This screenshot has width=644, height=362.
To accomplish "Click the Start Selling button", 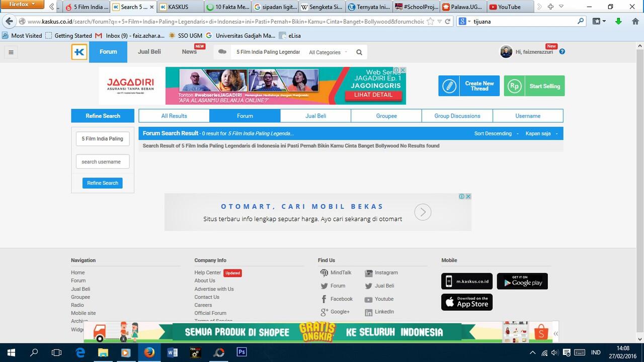I will pos(534,86).
